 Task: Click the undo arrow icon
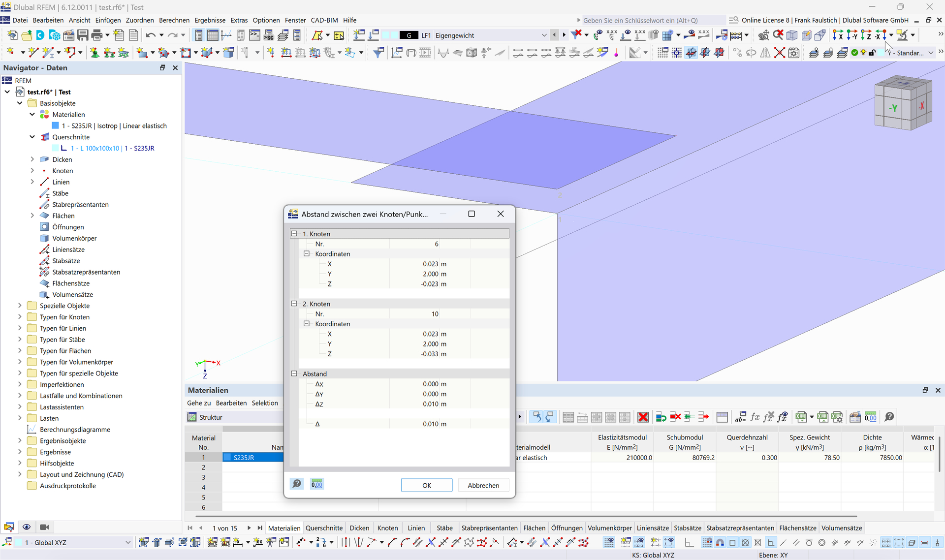pos(151,35)
